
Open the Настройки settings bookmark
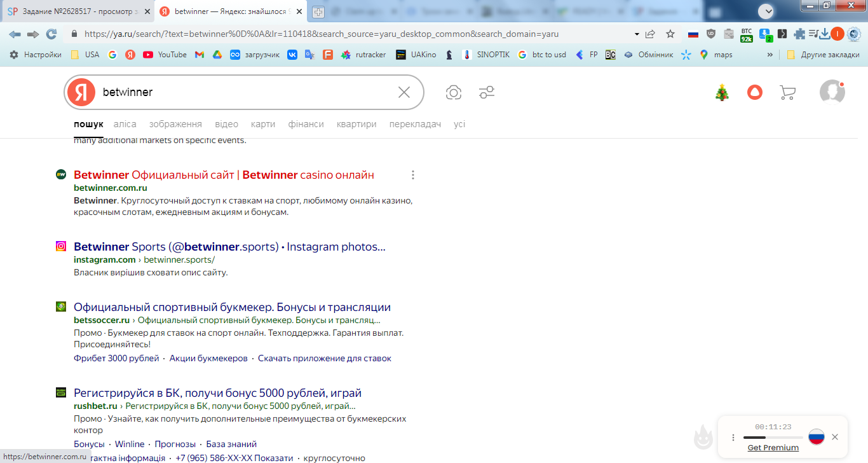[x=36, y=55]
